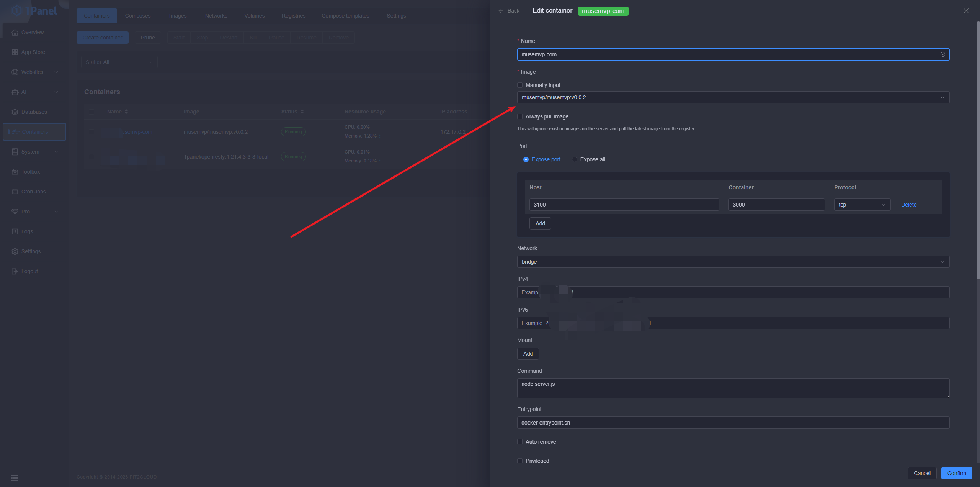Click the Databases stack icon
This screenshot has height=487, width=980.
15,112
